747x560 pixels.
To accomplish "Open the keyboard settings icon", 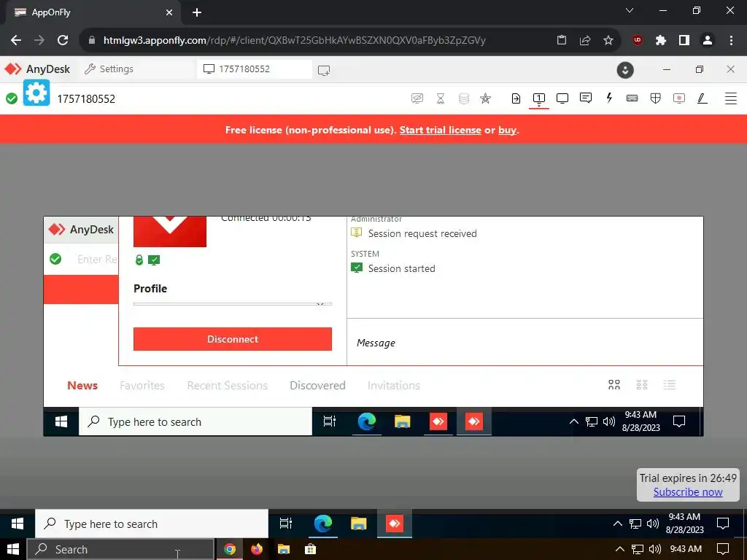I will coord(632,98).
